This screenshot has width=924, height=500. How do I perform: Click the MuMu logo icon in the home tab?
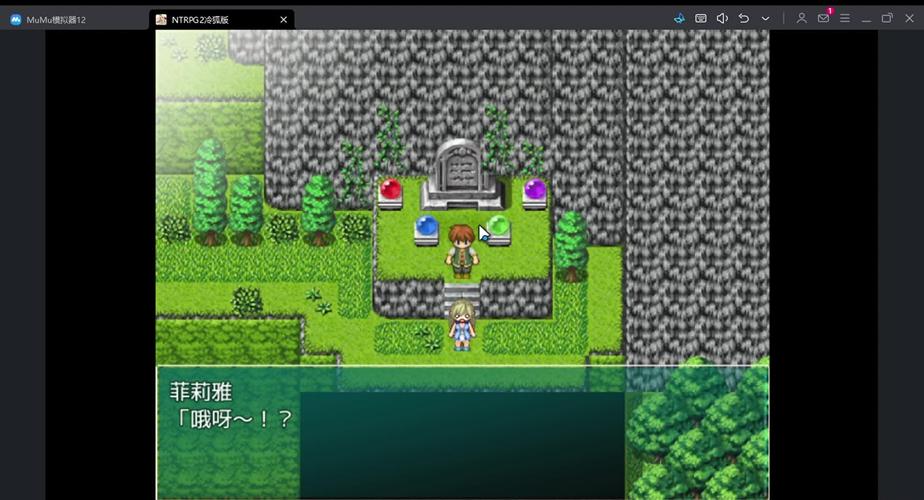pyautogui.click(x=16, y=19)
